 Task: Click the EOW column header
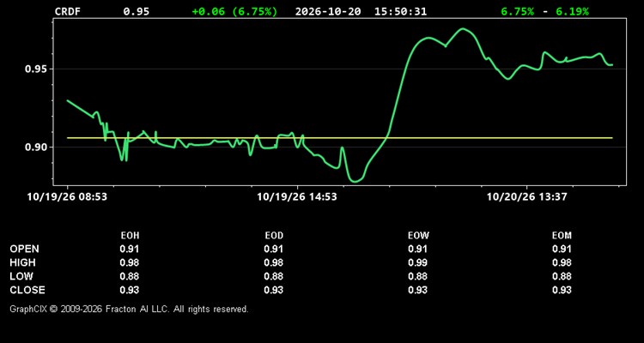coord(418,236)
